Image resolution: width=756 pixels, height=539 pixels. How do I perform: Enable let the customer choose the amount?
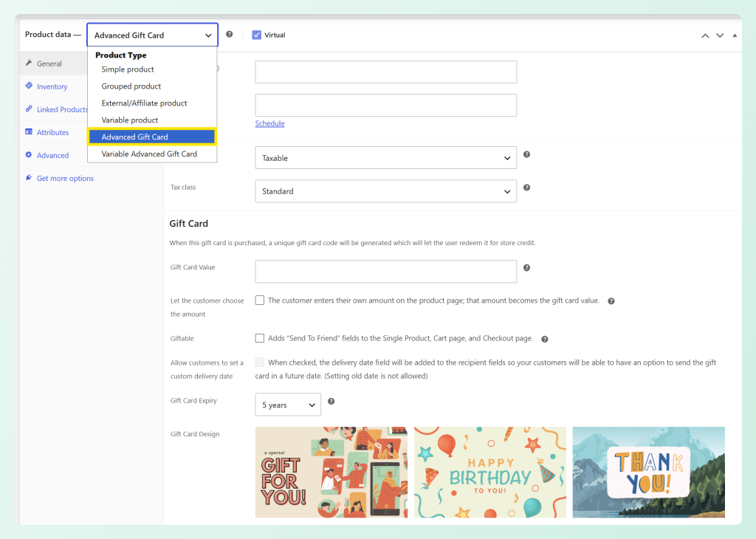pos(259,301)
